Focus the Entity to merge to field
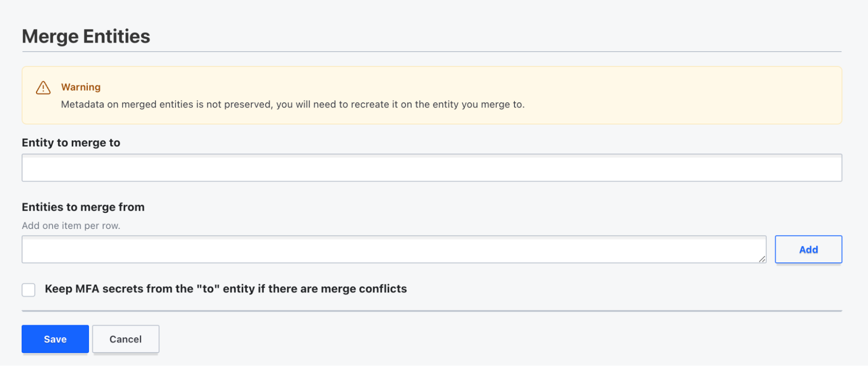Screen dimensions: 868x366 (x=432, y=168)
